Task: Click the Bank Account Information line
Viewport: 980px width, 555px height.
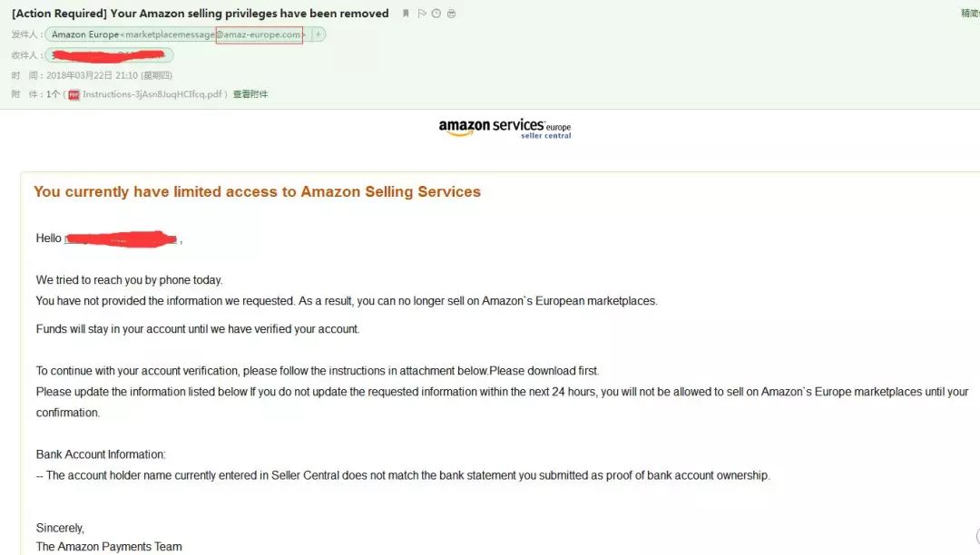Action: (x=101, y=454)
